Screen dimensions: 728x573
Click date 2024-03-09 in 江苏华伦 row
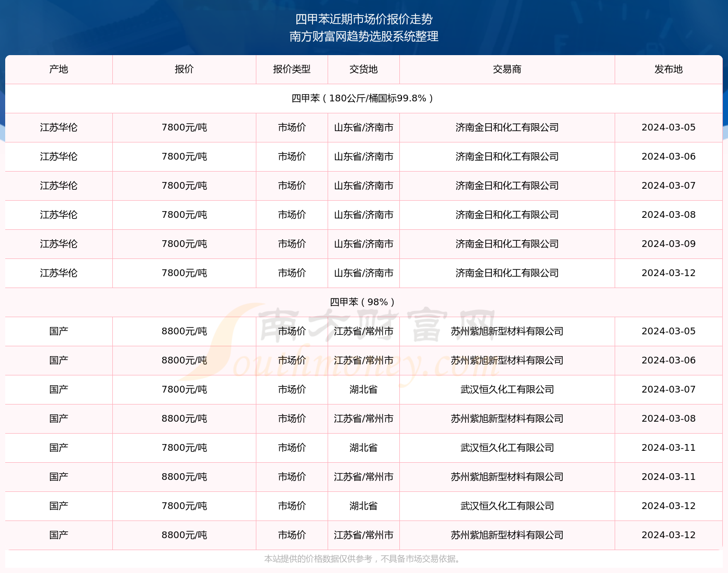(669, 244)
